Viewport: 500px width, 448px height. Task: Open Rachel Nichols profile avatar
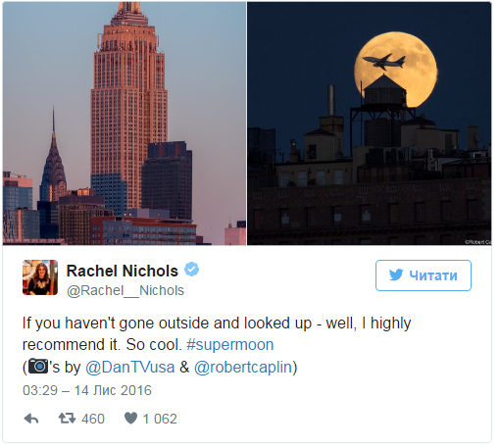(x=40, y=277)
